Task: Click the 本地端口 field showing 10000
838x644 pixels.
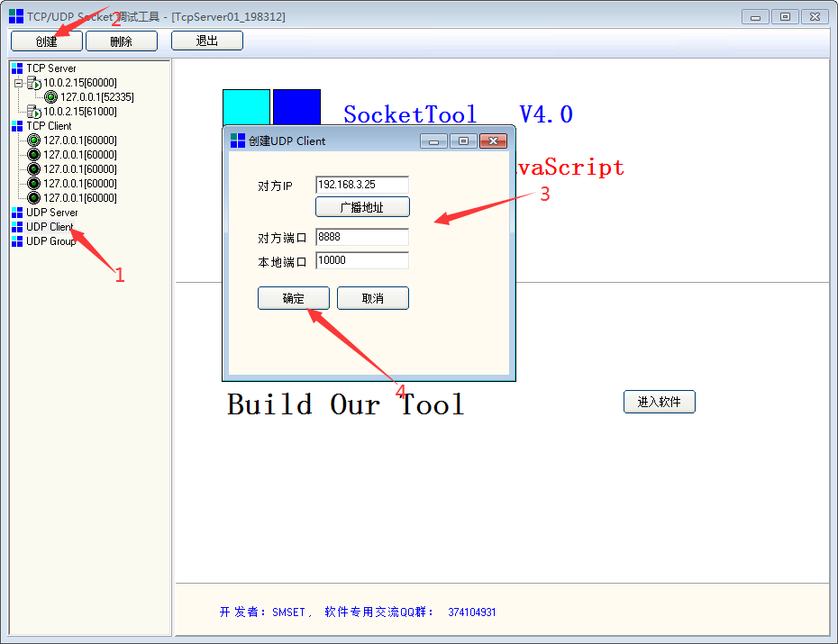Action: pyautogui.click(x=362, y=260)
